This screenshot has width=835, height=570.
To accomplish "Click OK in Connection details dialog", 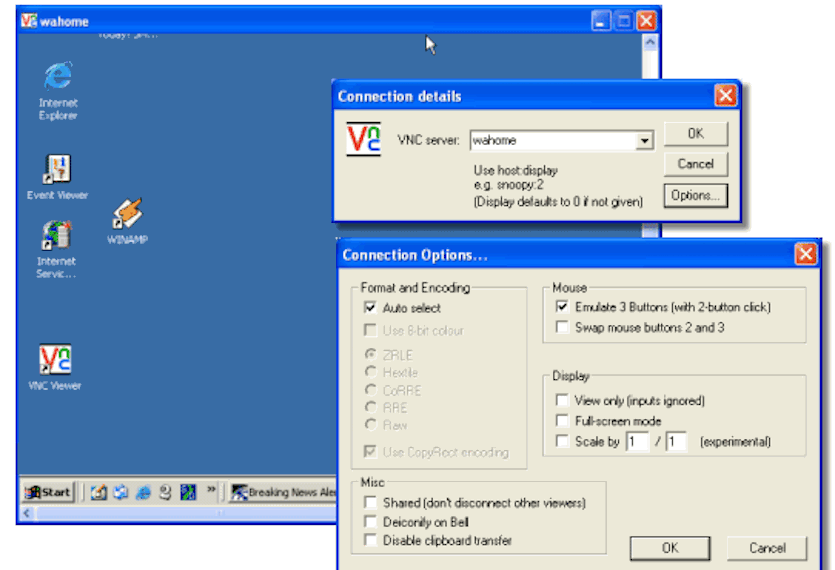I will [695, 133].
